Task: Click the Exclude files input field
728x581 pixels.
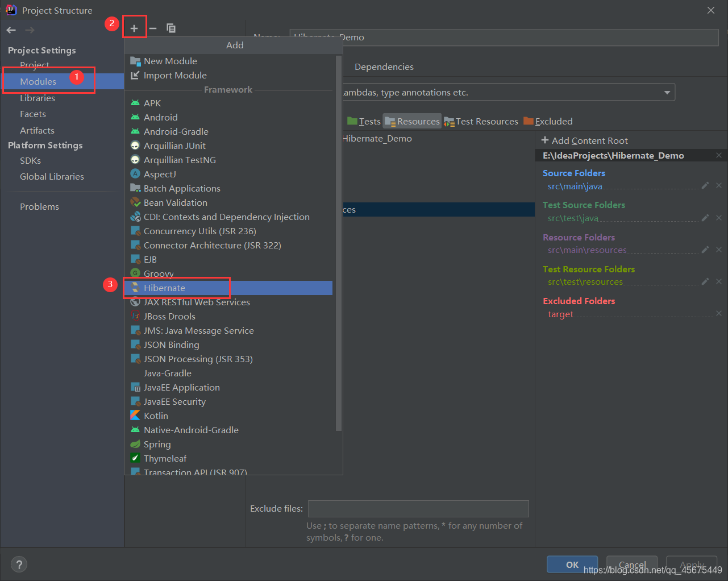Action: tap(418, 508)
